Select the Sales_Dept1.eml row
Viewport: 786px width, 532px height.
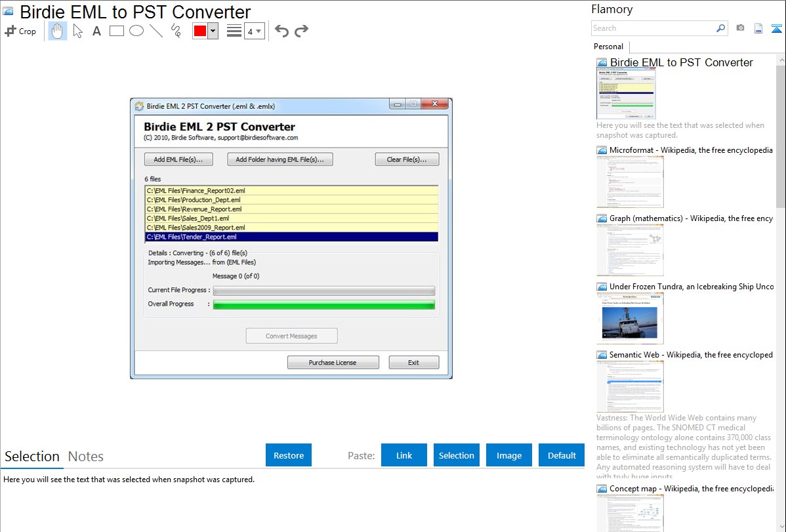(x=291, y=218)
